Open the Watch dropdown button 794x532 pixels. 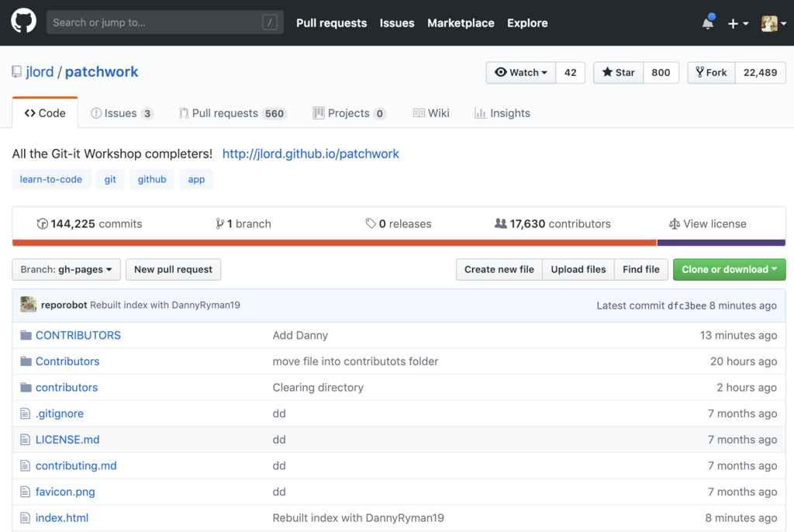(x=520, y=72)
